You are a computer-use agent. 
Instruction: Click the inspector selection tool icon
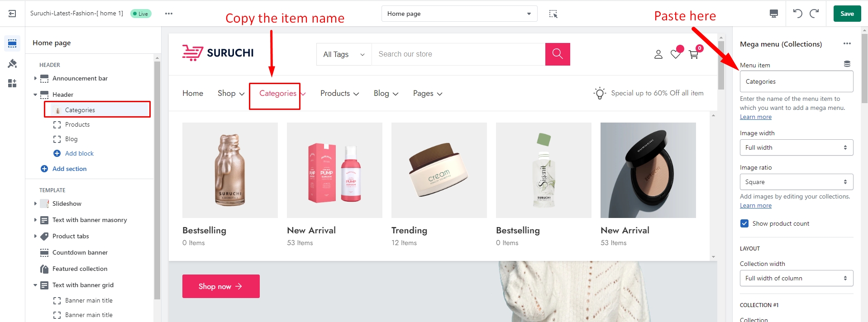pyautogui.click(x=553, y=14)
